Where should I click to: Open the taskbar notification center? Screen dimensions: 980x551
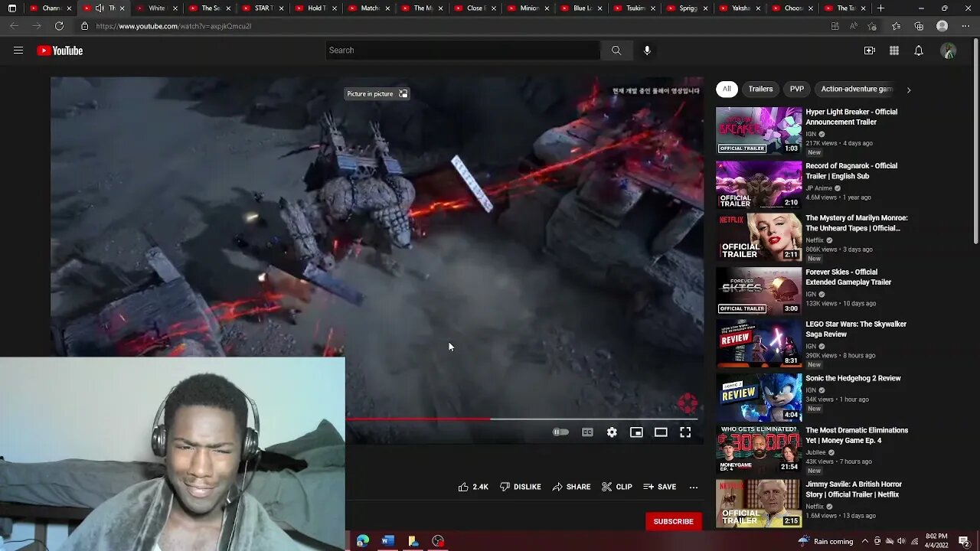click(964, 541)
